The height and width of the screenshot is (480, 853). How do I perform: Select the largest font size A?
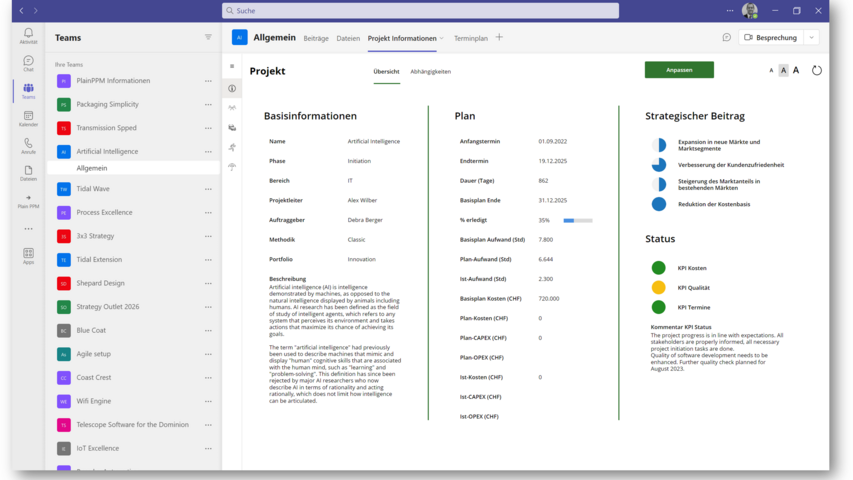click(796, 71)
